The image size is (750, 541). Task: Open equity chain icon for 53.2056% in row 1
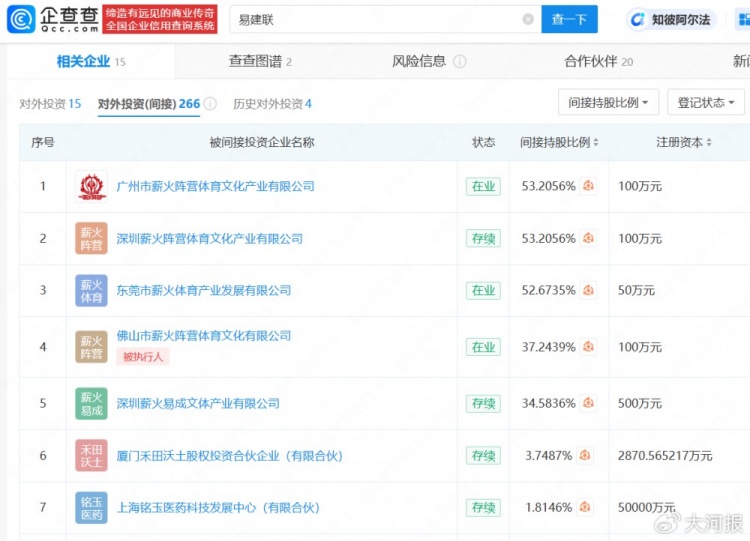click(x=588, y=186)
